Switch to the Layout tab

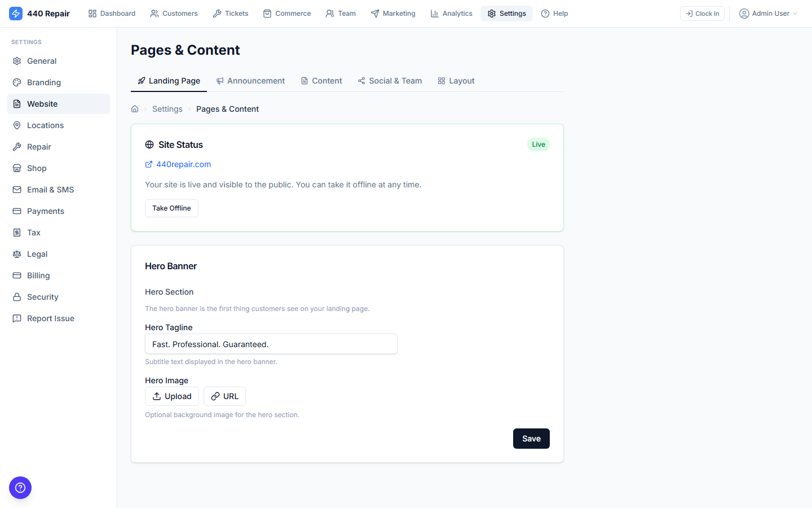pyautogui.click(x=456, y=81)
